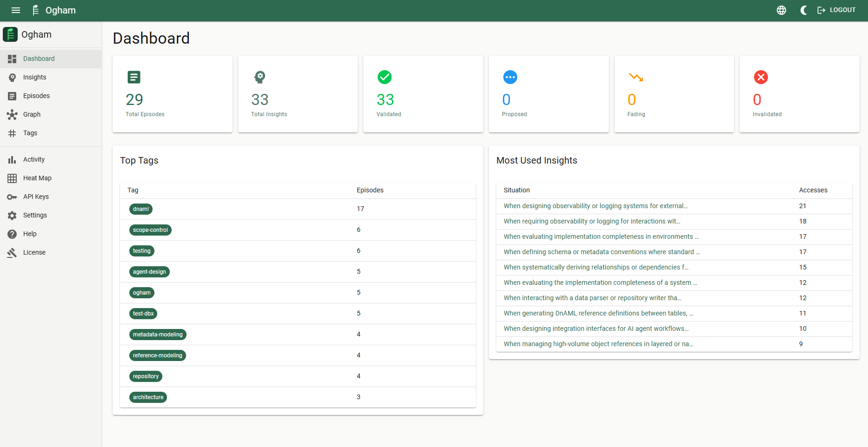Toggle dark mode moon icon
This screenshot has width=868, height=447.
click(x=803, y=10)
